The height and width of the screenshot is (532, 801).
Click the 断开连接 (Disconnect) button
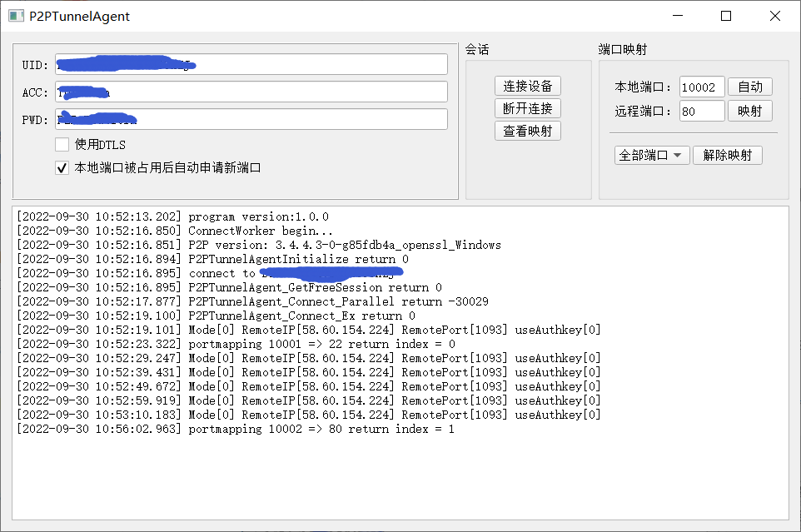(x=528, y=107)
